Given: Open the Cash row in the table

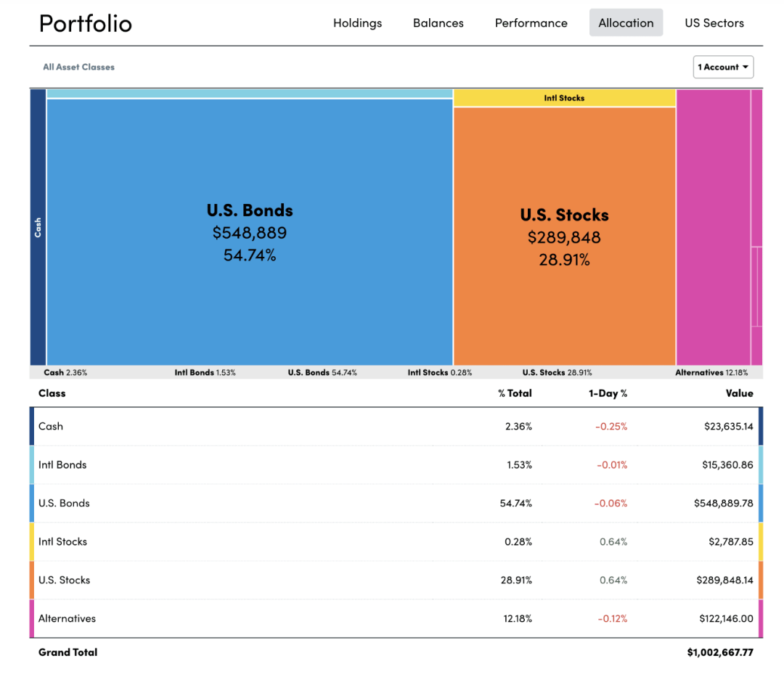Looking at the screenshot, I should (x=396, y=426).
